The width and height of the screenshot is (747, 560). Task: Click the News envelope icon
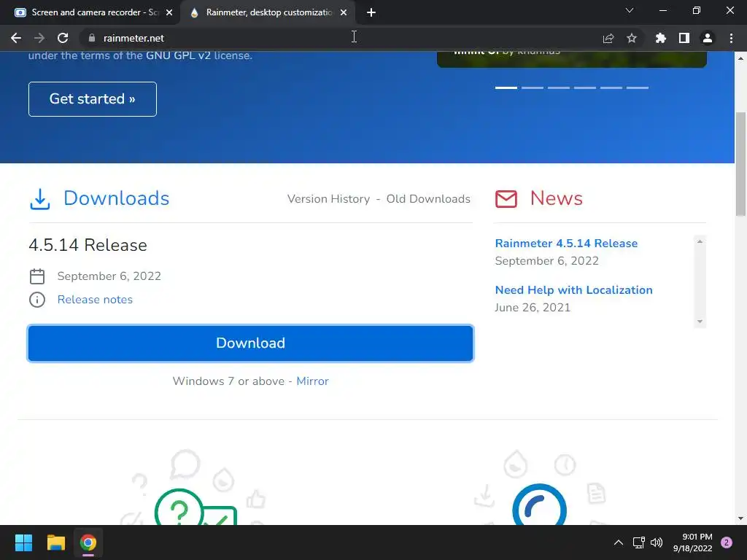pyautogui.click(x=506, y=198)
